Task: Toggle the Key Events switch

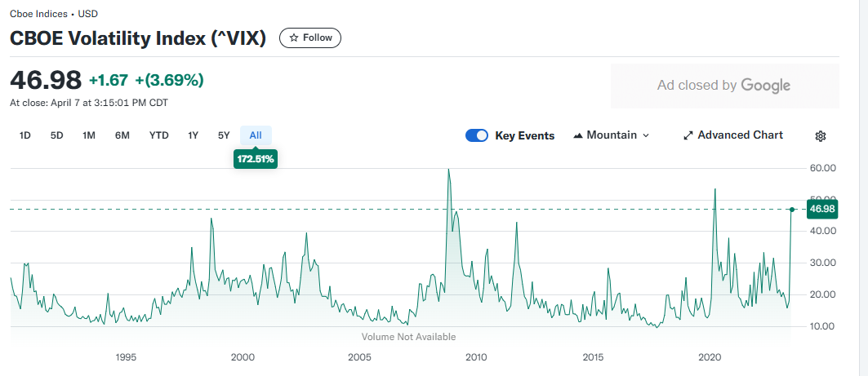Action: (x=477, y=135)
